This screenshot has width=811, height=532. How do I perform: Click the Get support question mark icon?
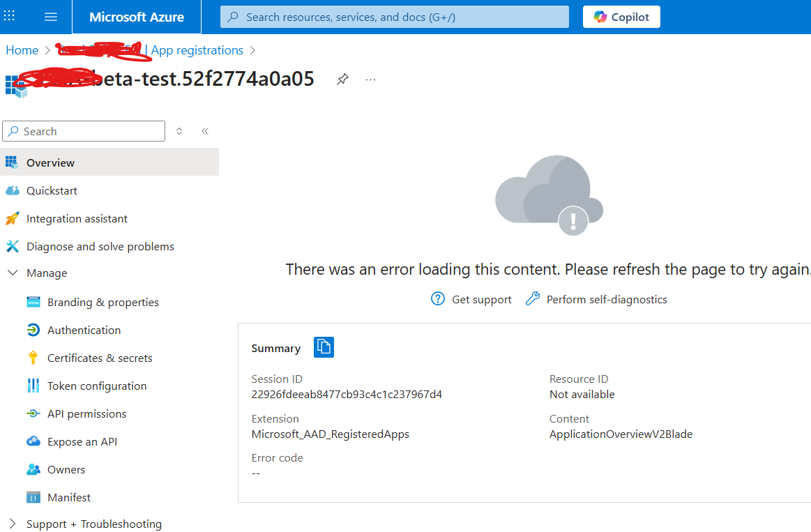click(x=437, y=299)
